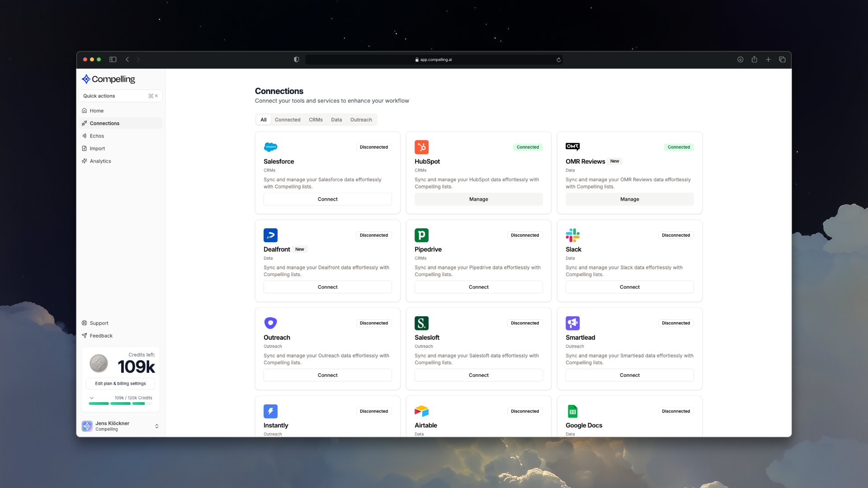Click the Pipedrive green logo icon
The height and width of the screenshot is (488, 868).
click(x=421, y=235)
